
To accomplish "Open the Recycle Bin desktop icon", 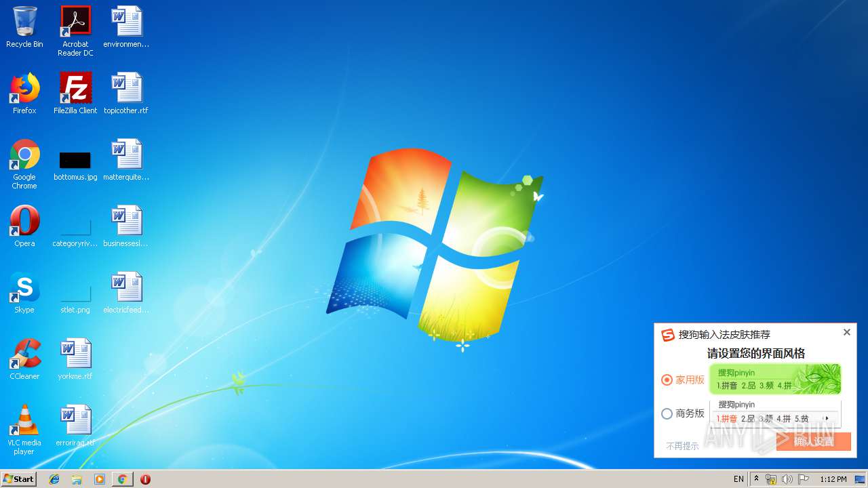I will tap(24, 27).
